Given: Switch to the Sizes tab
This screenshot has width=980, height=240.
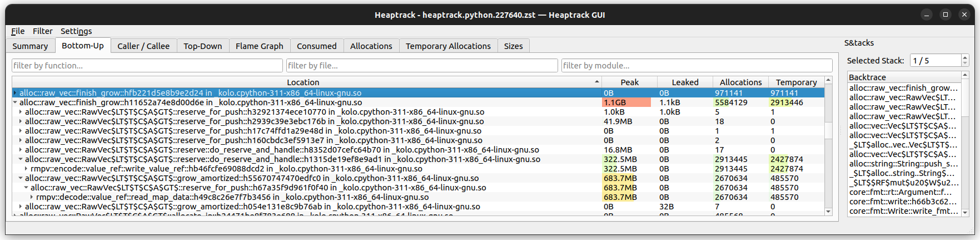Looking at the screenshot, I should tap(513, 46).
